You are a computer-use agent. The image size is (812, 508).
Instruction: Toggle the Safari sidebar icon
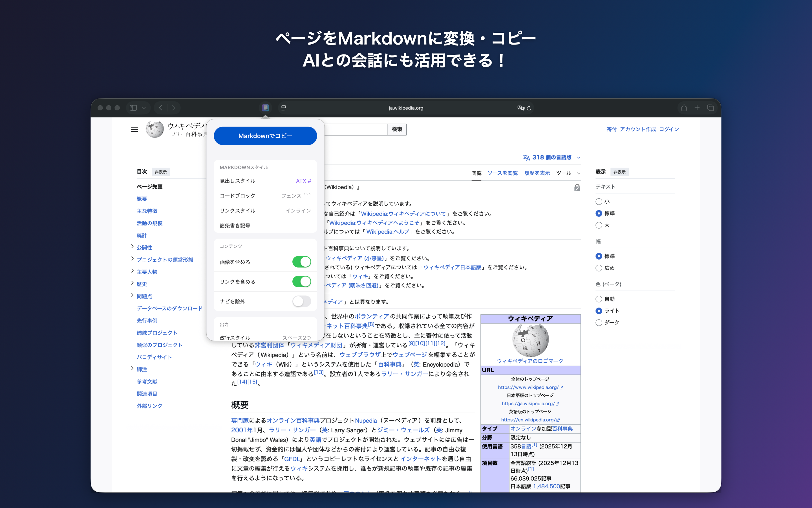(134, 108)
